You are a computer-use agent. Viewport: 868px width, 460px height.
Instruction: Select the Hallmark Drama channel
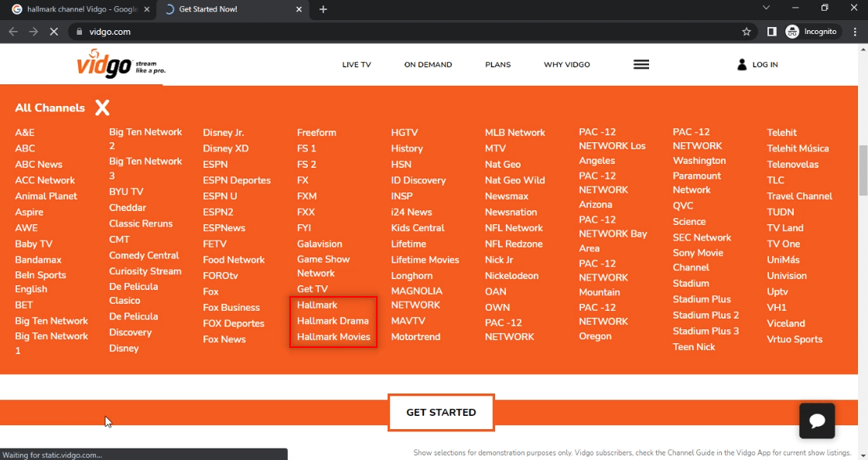[333, 321]
